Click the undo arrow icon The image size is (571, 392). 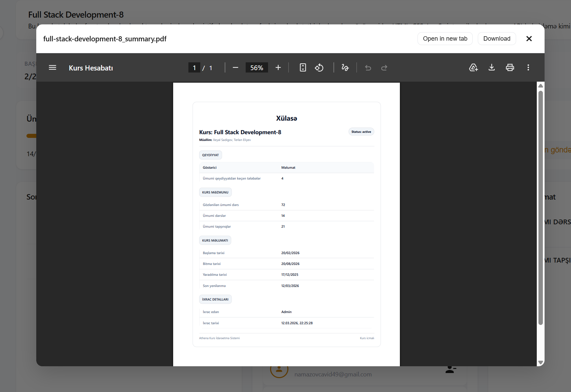coord(368,68)
